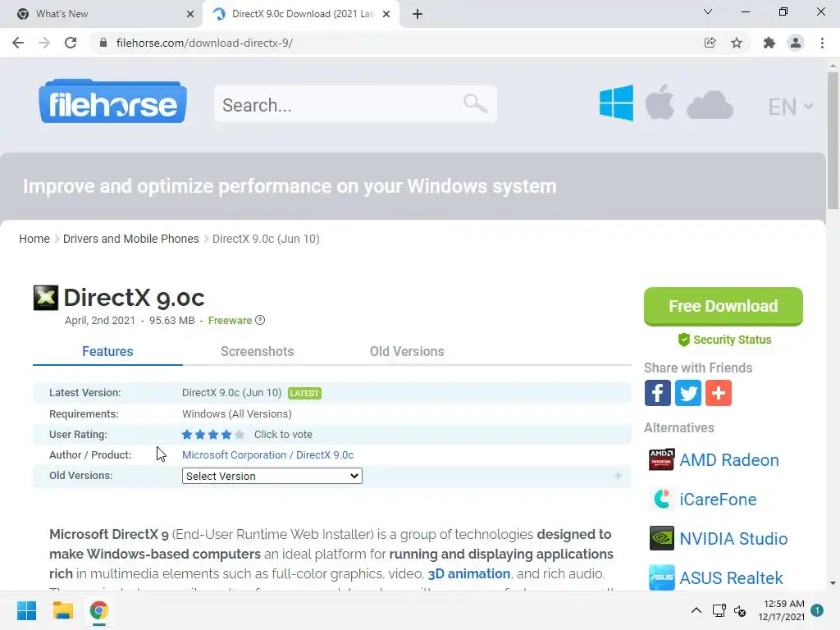Screen dimensions: 840x630
Task: Share on Twitter
Action: (x=688, y=393)
